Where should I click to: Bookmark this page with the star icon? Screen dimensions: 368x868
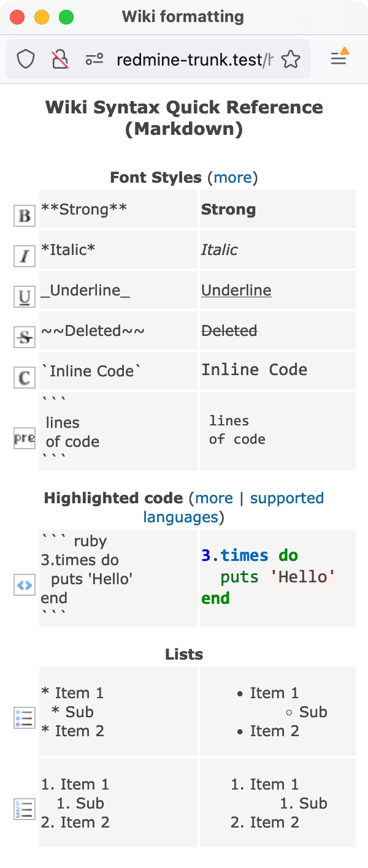[x=291, y=59]
